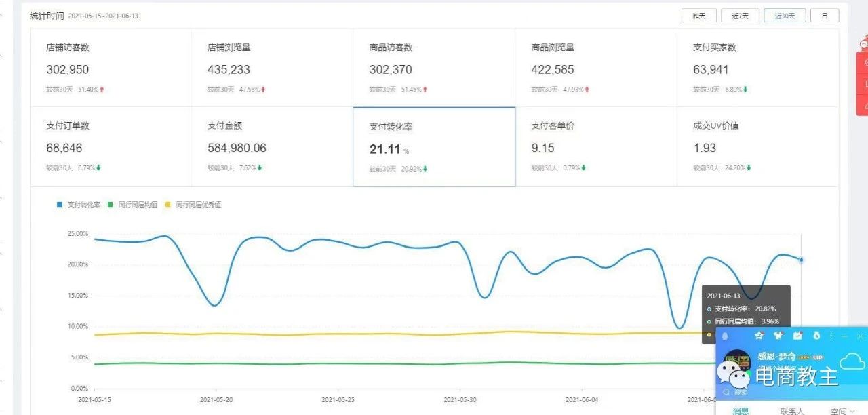Viewport: 868px width, 415px height.
Task: Click the 昨天 date range button
Action: pyautogui.click(x=698, y=15)
